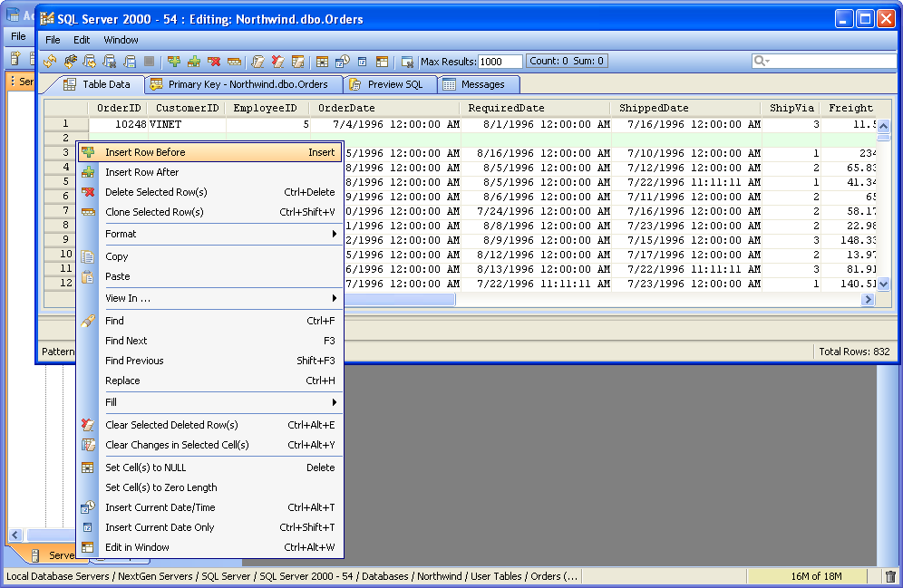The width and height of the screenshot is (903, 588).
Task: Click the toolbar script scroll icon
Action: (x=258, y=61)
